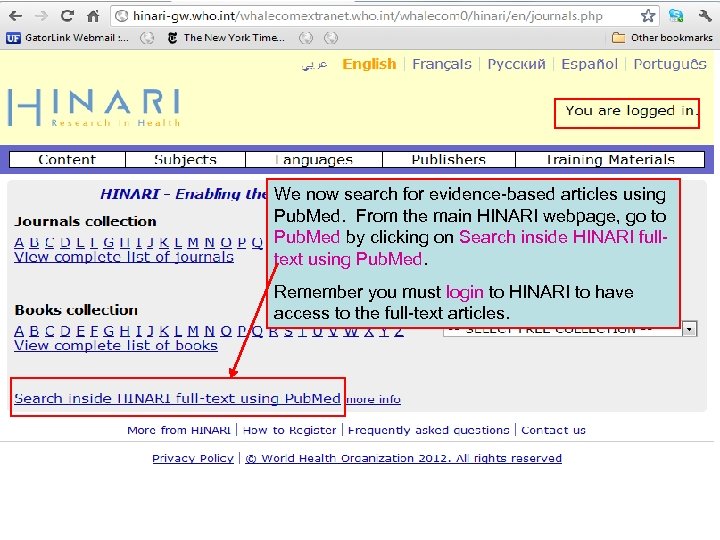The image size is (720, 540).
Task: Click View complete list of journals
Action: pyautogui.click(x=124, y=257)
